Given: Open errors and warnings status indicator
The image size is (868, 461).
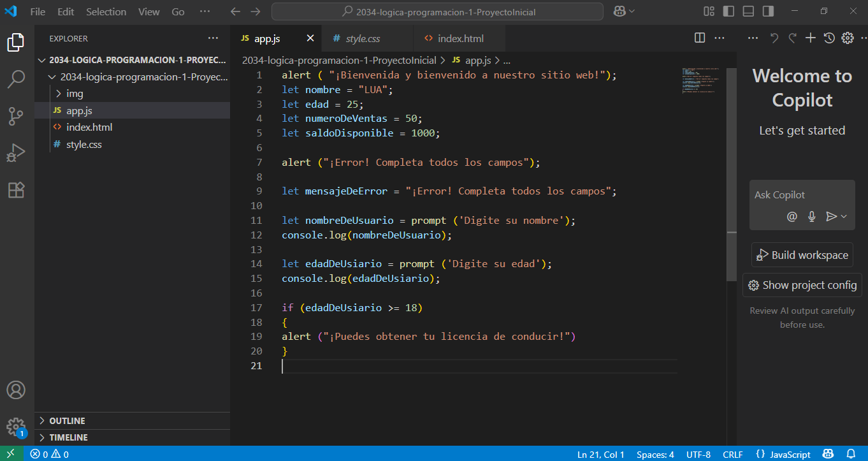Looking at the screenshot, I should pyautogui.click(x=50, y=454).
